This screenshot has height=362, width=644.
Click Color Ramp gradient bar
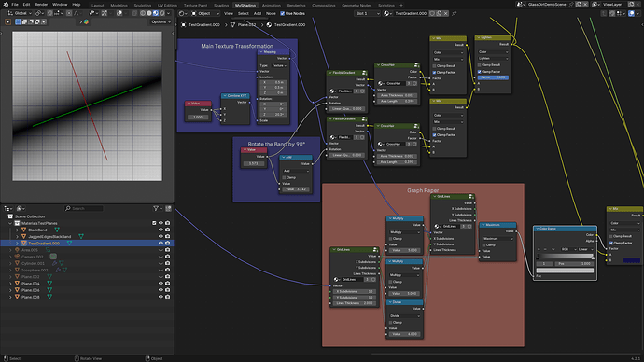click(565, 257)
